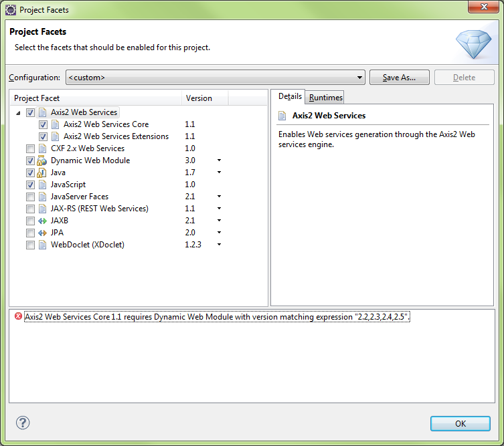Enable the CXF 2.x Web Services checkbox
Image resolution: width=504 pixels, height=446 pixels.
point(30,148)
